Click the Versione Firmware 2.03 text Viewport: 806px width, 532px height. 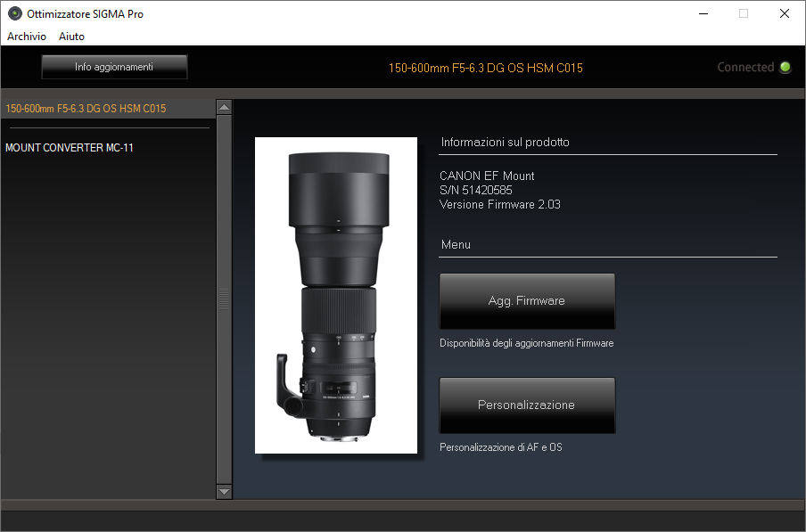click(499, 204)
